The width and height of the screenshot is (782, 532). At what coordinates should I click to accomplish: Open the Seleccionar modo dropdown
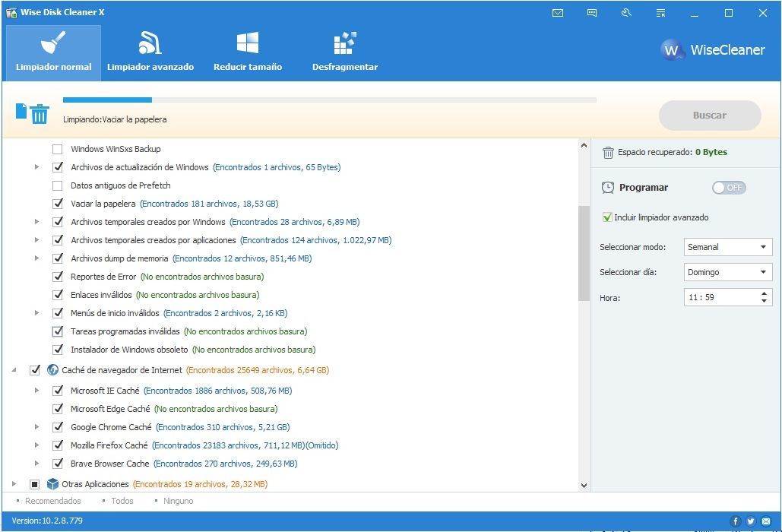727,247
